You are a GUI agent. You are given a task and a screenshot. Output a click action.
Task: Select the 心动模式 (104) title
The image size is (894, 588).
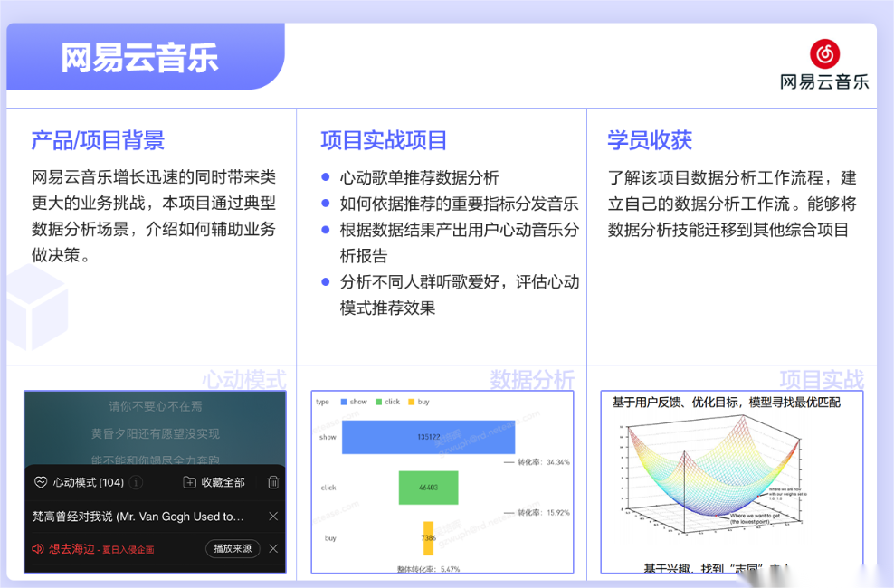(89, 482)
